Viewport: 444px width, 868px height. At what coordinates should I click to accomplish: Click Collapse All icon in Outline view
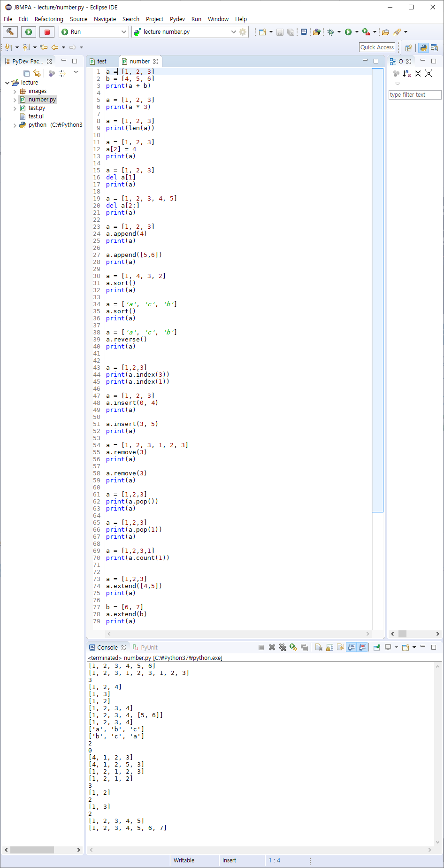(418, 73)
